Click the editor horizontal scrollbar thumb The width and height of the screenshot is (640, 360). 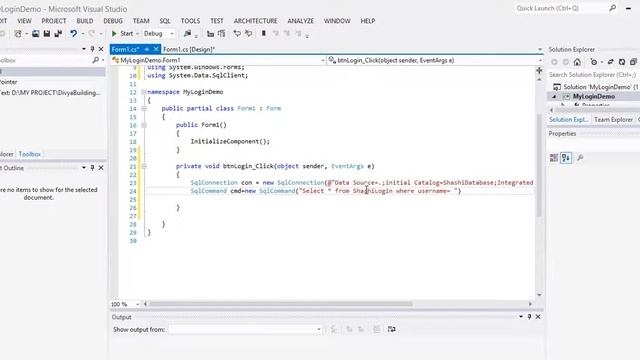[281, 304]
